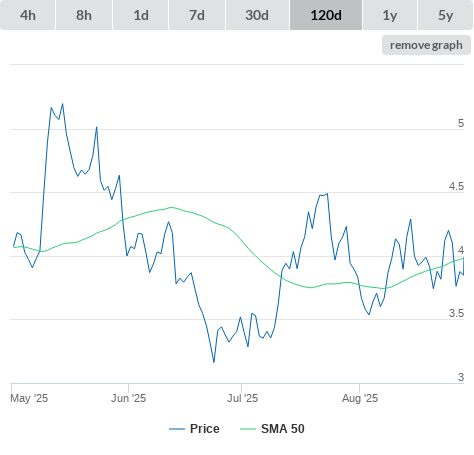The width and height of the screenshot is (474, 455).
Task: Toggle the Price series in legend
Action: (195, 429)
